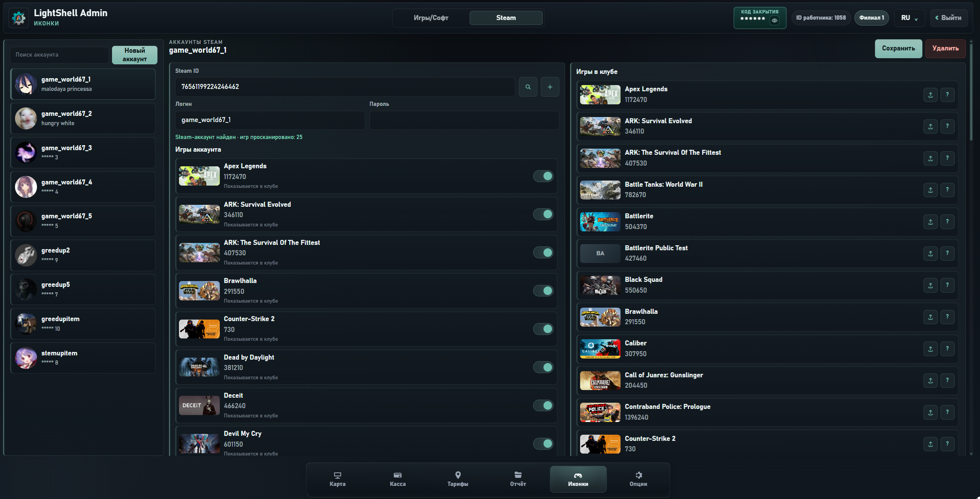Click question mark icon for club Brawlhalla
The width and height of the screenshot is (980, 499).
(947, 317)
